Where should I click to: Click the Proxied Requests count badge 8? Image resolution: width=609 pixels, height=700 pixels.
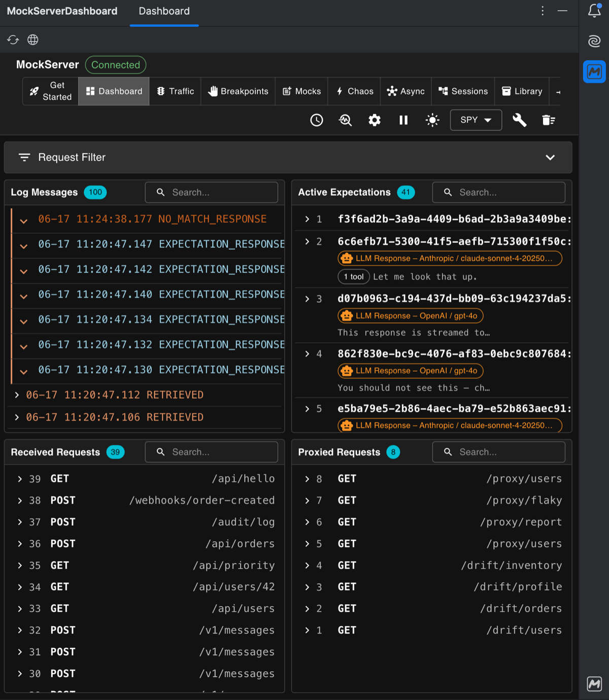(393, 452)
